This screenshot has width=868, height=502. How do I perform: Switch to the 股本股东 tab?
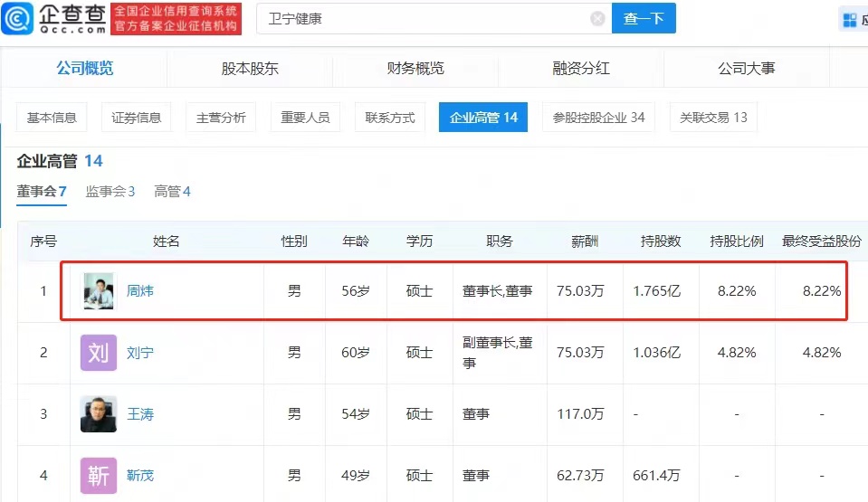tap(250, 68)
